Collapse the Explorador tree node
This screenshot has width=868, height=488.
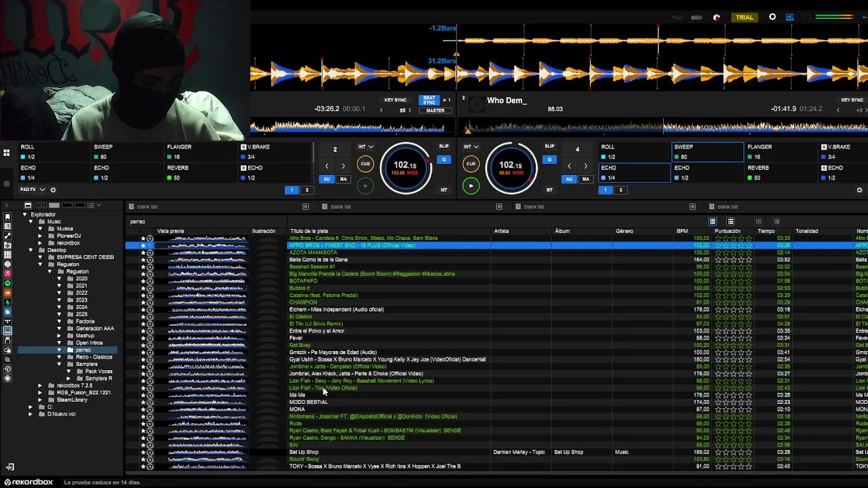tap(25, 215)
